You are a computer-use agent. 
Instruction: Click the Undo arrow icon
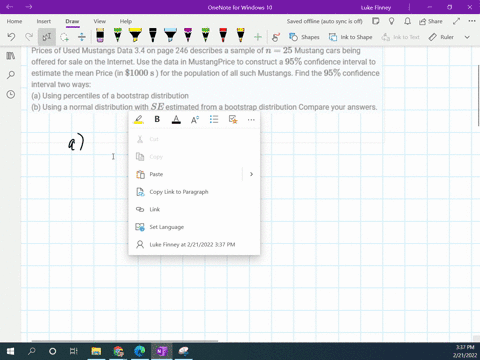[11, 37]
